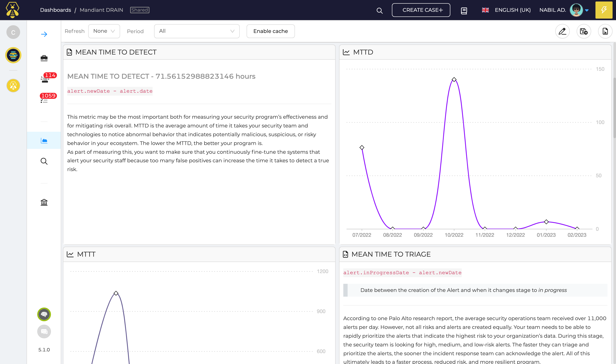616x364 pixels.
Task: Open the cases briefcase icon
Action: coord(44,58)
